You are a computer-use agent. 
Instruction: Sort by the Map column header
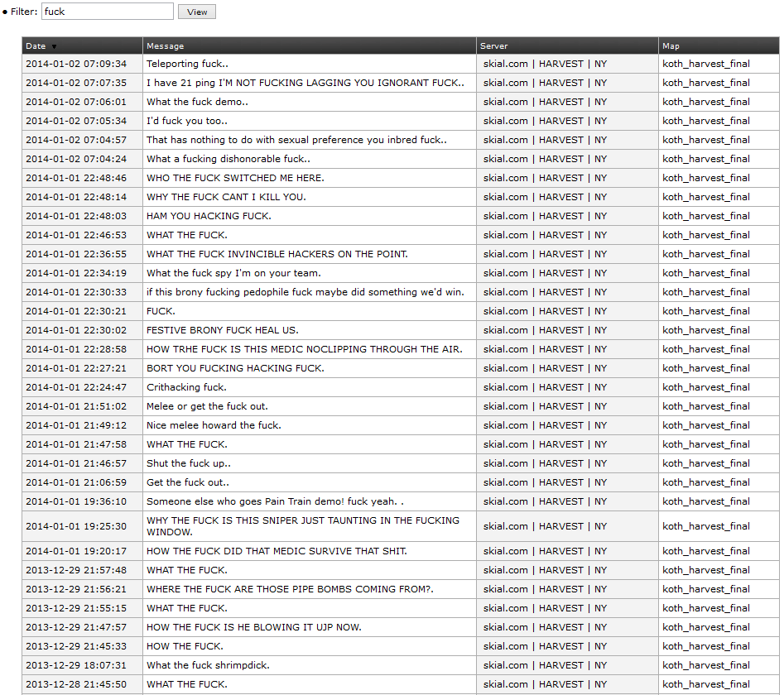click(719, 46)
